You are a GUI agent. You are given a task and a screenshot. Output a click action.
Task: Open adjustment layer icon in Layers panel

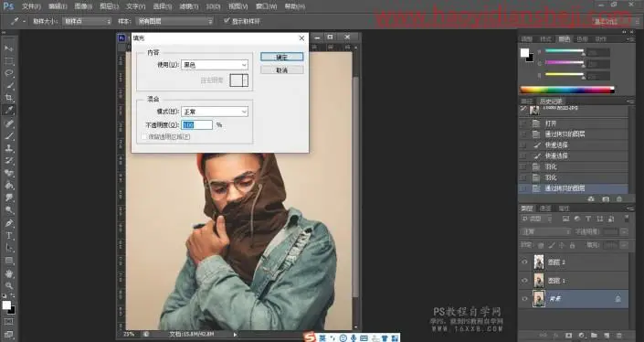[x=582, y=336]
